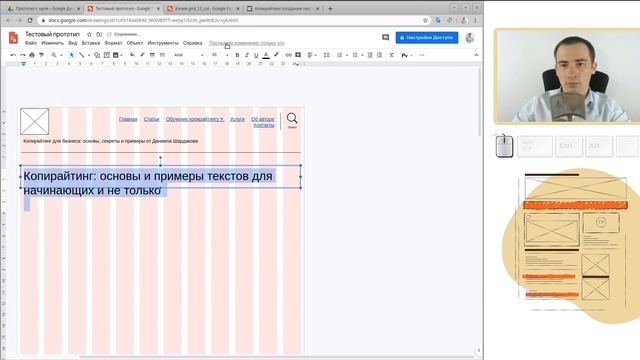Click the Paint format icon
640x360 pixels.
pos(41,55)
